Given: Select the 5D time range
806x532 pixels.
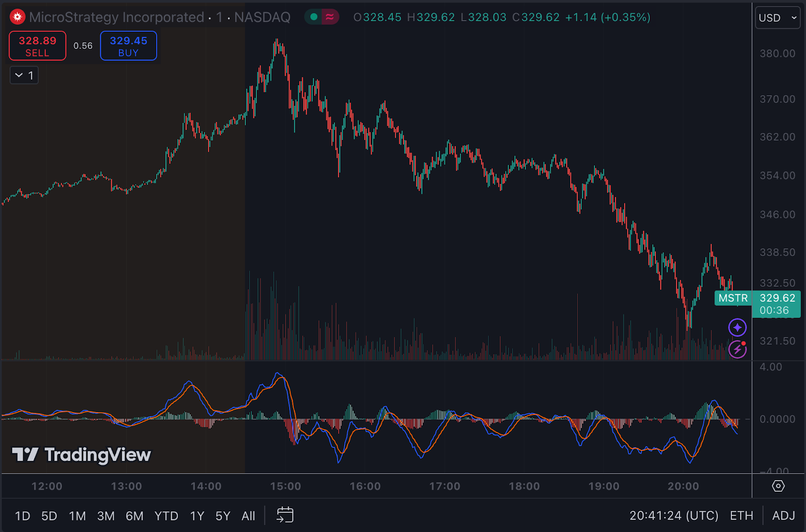Looking at the screenshot, I should (x=49, y=516).
